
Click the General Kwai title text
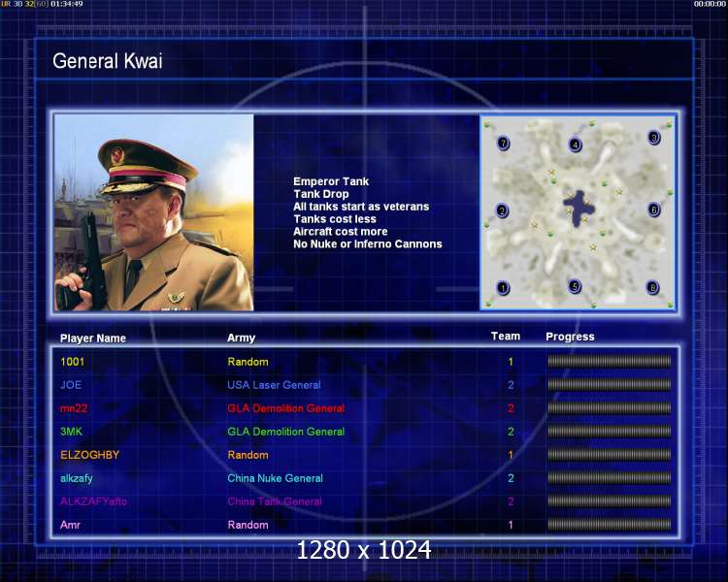coord(108,61)
